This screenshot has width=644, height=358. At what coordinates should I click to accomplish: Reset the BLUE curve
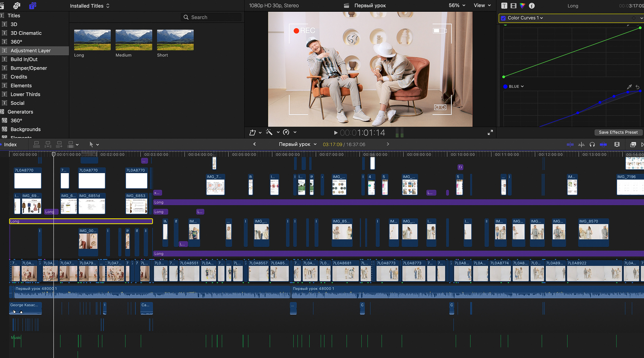pyautogui.click(x=637, y=87)
